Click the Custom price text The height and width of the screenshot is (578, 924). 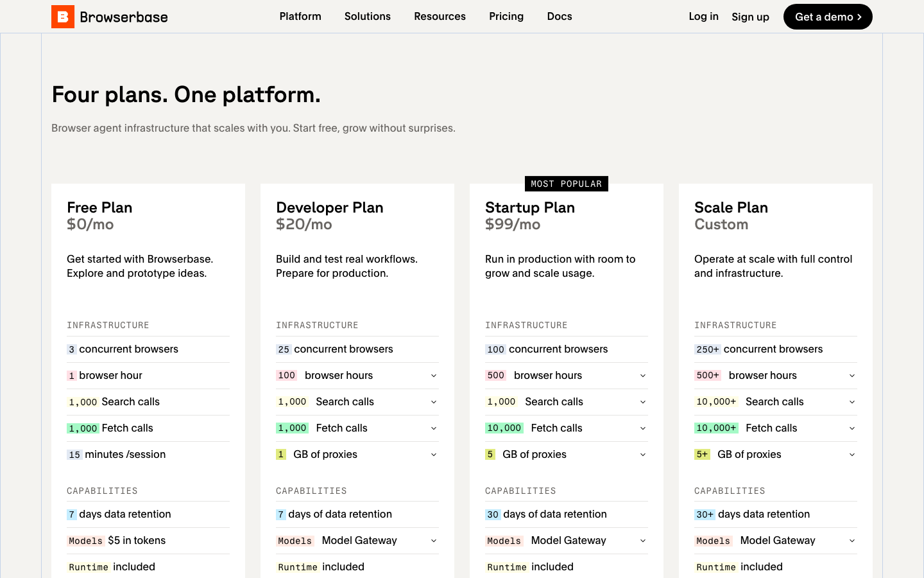(721, 224)
